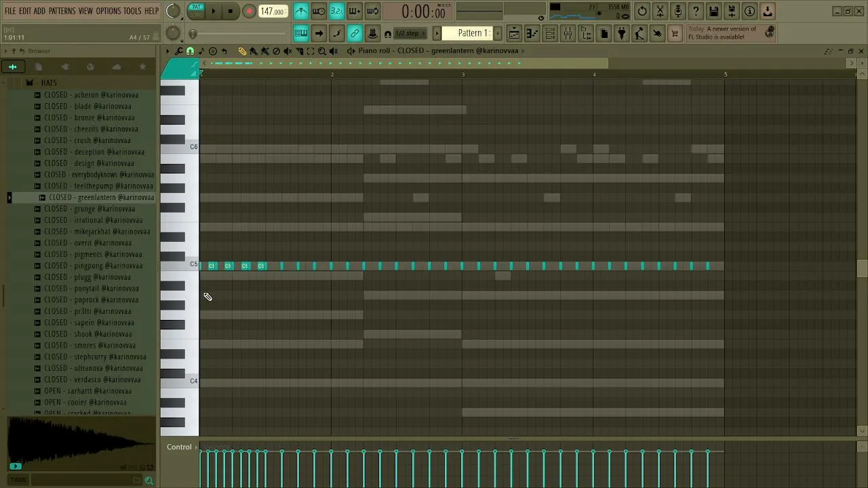Open the channel rack icon
868x488 pixels.
click(550, 33)
